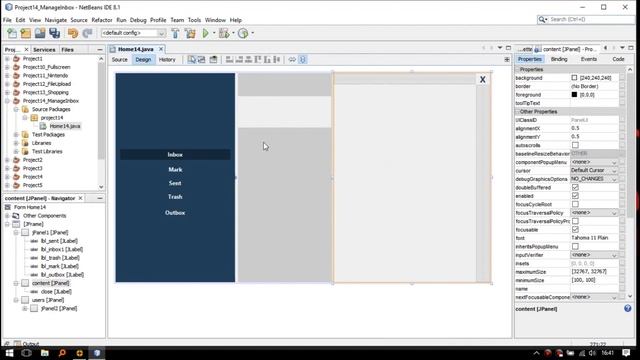The image size is (640, 360).
Task: Switch to the History view tab
Action: [167, 60]
